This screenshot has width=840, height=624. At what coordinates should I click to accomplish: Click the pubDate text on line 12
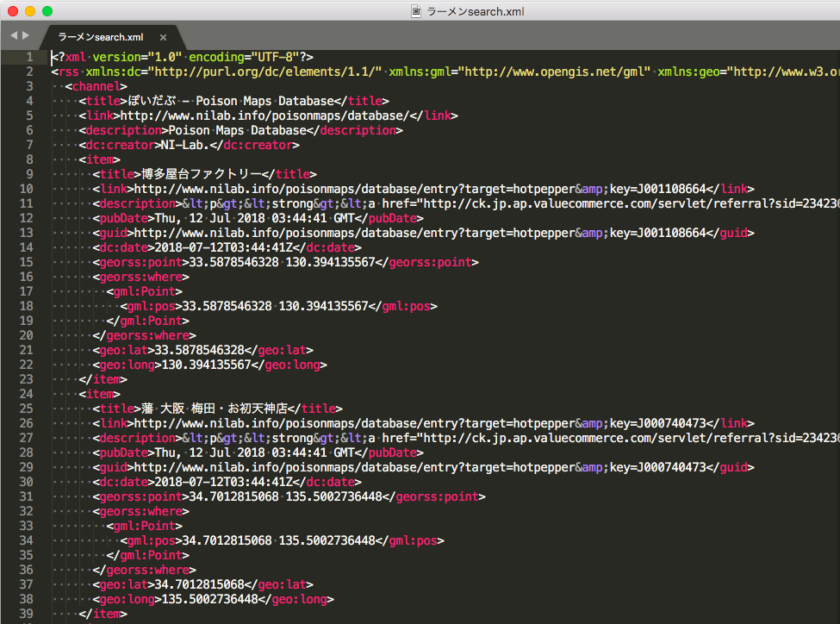pyautogui.click(x=254, y=218)
